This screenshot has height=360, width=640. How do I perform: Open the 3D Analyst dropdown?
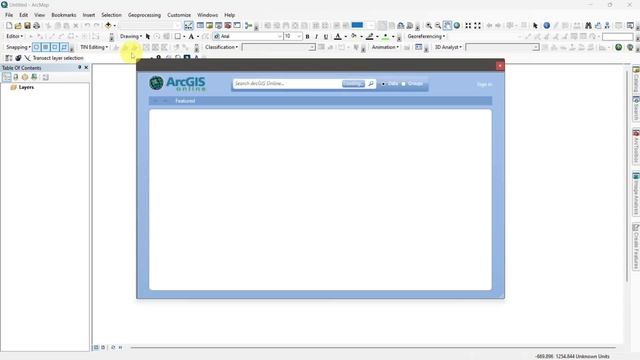[x=448, y=47]
